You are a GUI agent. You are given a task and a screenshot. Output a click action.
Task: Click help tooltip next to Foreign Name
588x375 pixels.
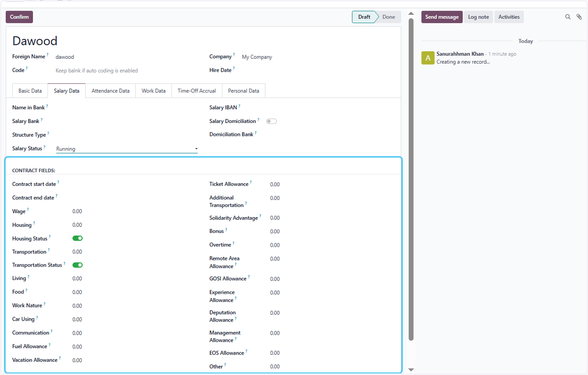tap(48, 55)
